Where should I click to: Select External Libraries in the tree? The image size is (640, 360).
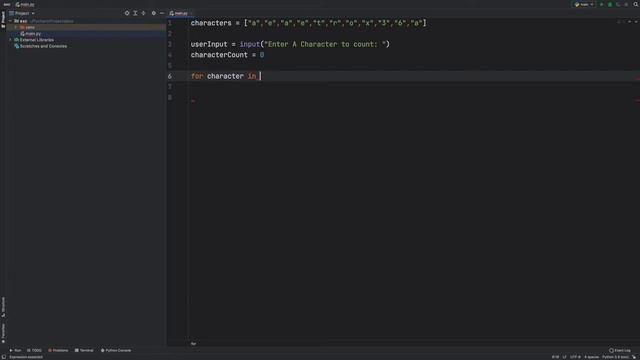pyautogui.click(x=34, y=40)
